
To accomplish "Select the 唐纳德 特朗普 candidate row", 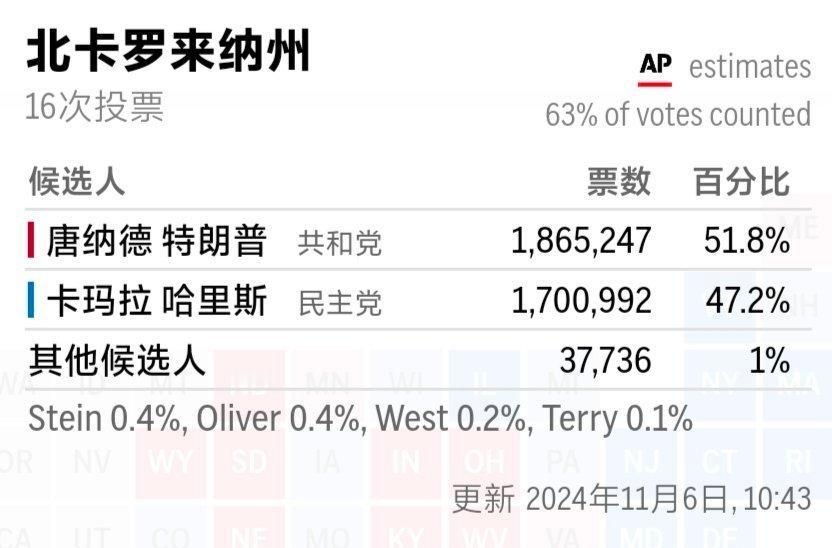I will coord(418,240).
